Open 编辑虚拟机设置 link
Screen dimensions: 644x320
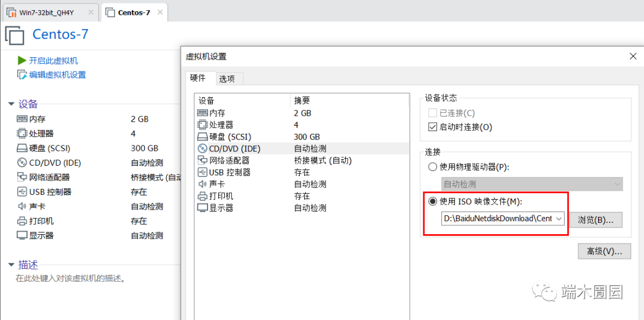(57, 74)
